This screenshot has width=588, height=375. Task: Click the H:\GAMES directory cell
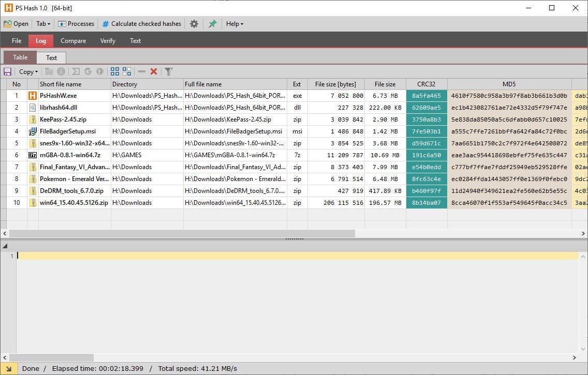pyautogui.click(x=147, y=155)
